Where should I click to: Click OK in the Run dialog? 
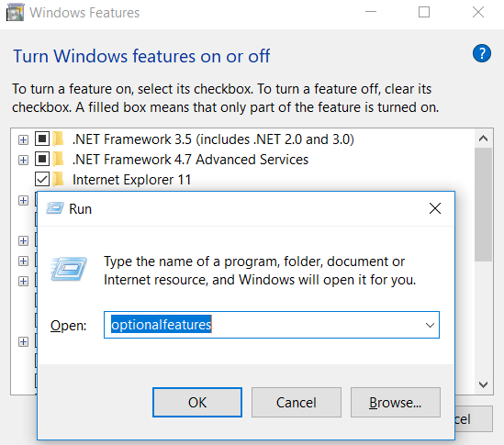coord(197,402)
